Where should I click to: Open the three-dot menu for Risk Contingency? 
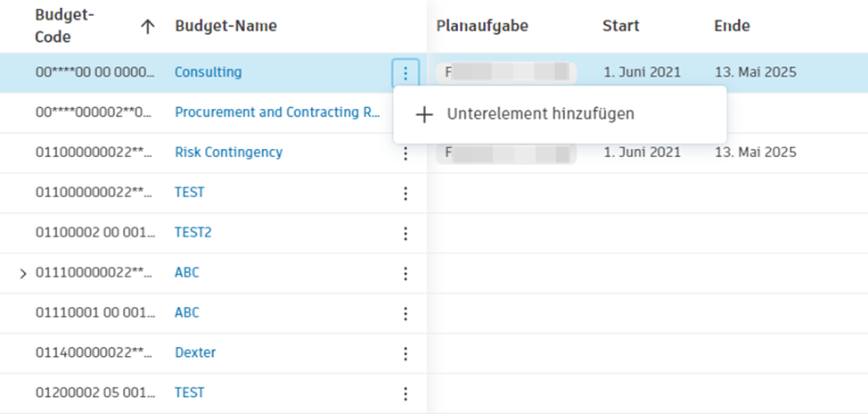point(405,153)
